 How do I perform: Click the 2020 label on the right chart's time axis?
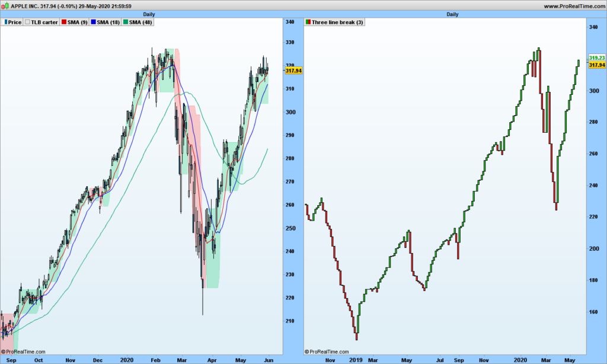pos(520,360)
